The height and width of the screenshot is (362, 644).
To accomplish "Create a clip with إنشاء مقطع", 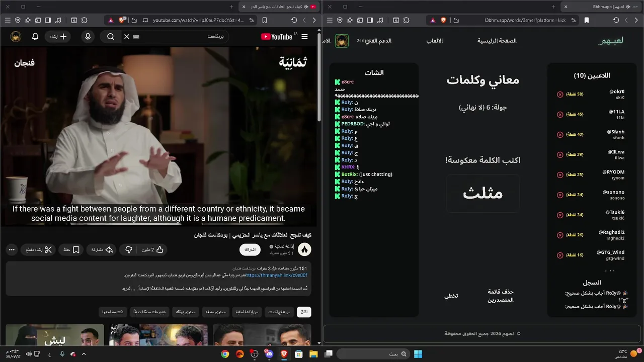I will pos(38,250).
